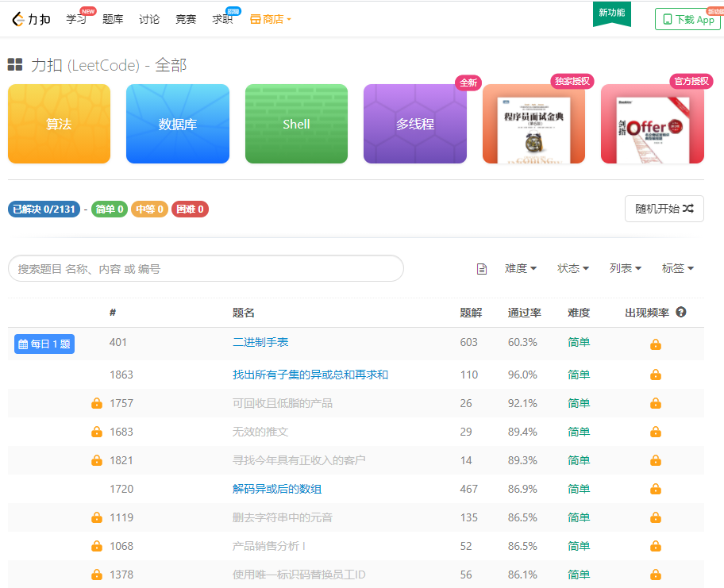Sort by the 题名 column header
The image size is (724, 588).
click(x=244, y=313)
